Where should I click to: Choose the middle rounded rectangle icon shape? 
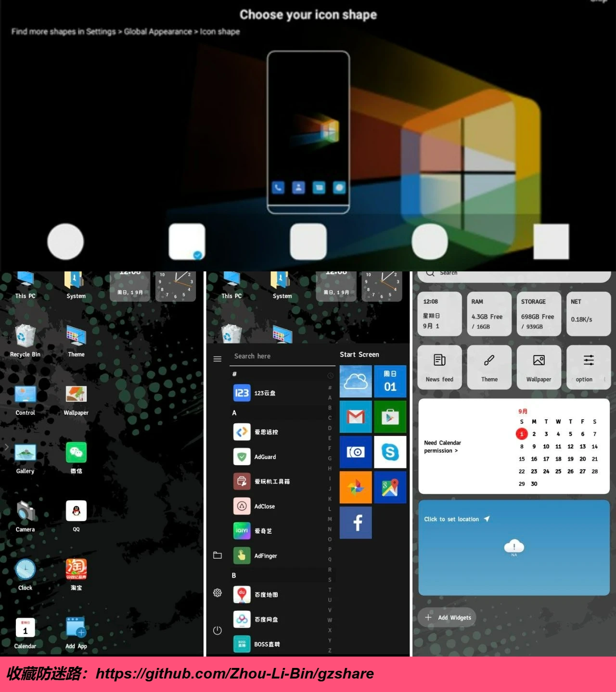coord(308,242)
